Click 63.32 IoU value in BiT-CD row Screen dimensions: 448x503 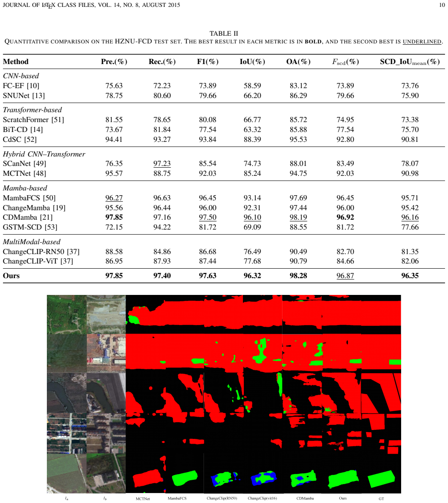[252, 129]
